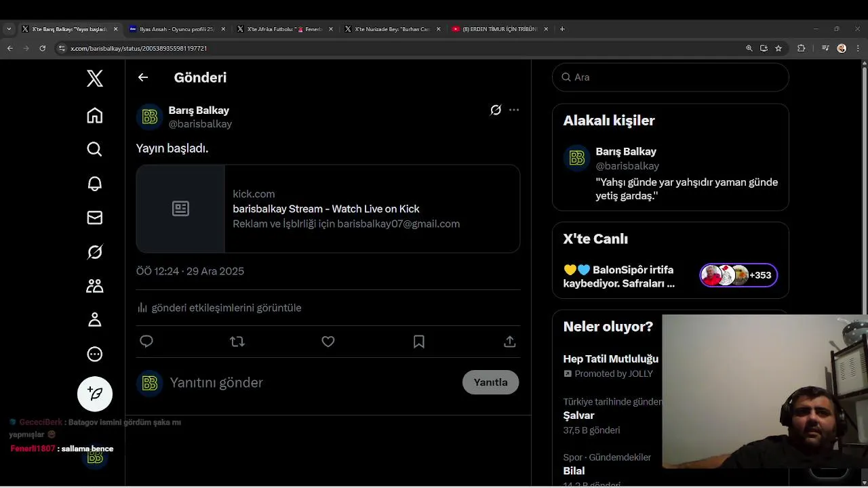
Task: Go to Home in X sidebar
Action: 95,115
